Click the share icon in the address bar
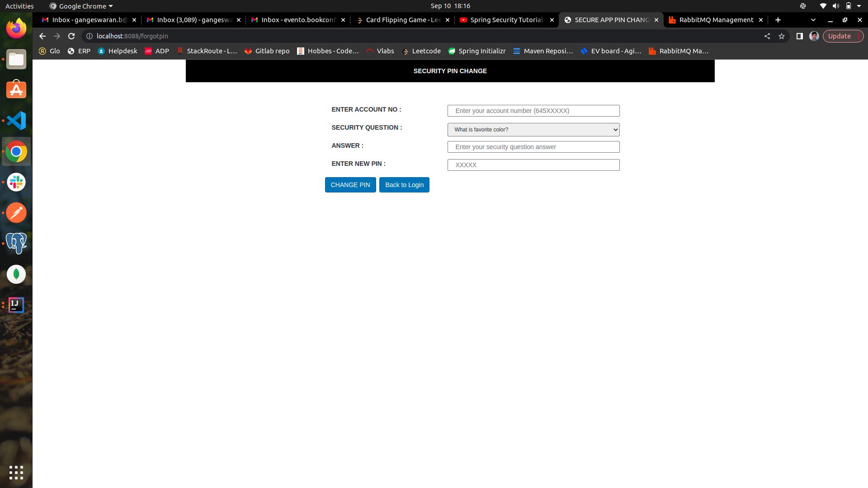 (x=767, y=36)
